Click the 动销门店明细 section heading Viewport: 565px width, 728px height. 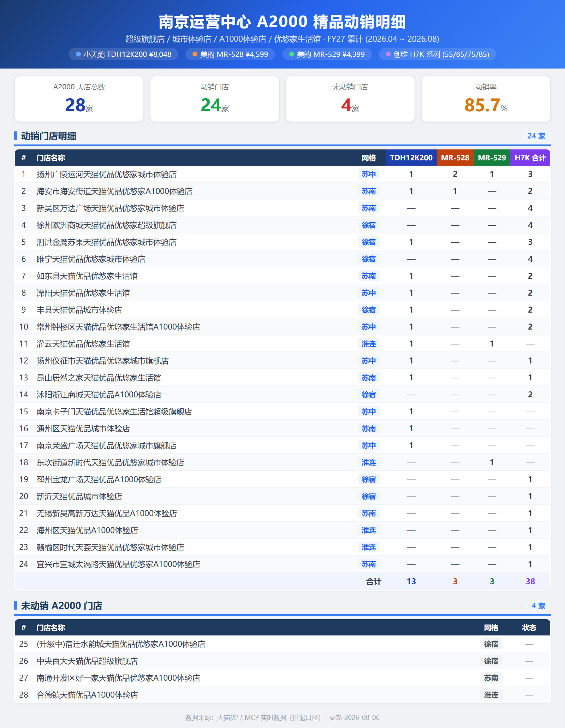pos(49,136)
